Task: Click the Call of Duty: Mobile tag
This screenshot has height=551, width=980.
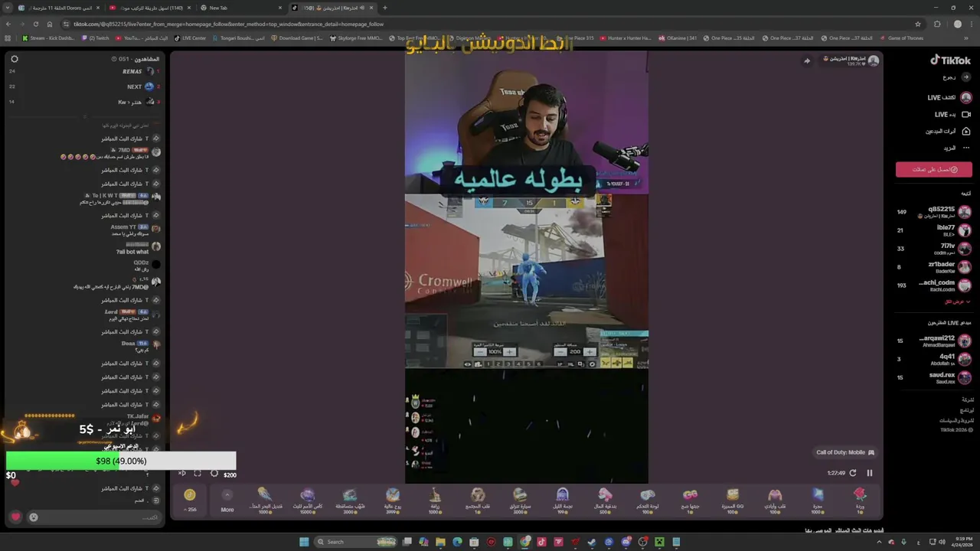Action: point(845,452)
